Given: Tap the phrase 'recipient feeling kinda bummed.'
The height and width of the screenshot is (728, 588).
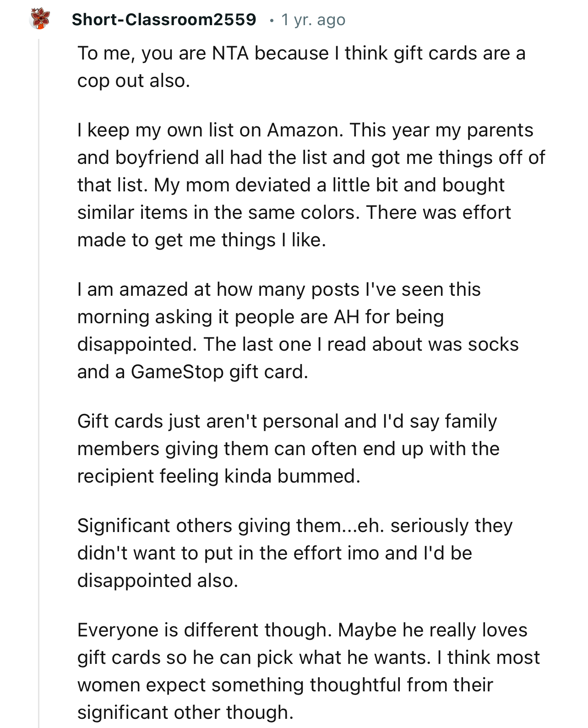Looking at the screenshot, I should tap(218, 476).
